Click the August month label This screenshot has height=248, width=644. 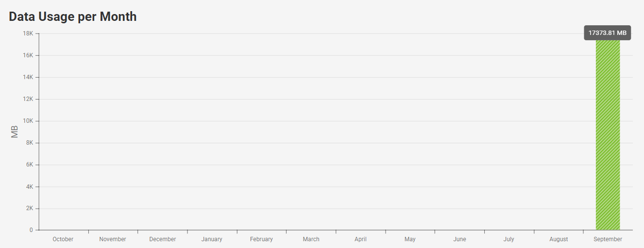pos(559,239)
